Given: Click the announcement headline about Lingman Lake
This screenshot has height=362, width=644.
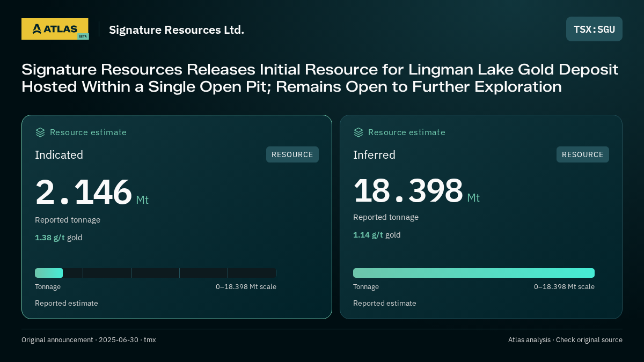Looking at the screenshot, I should tap(320, 78).
